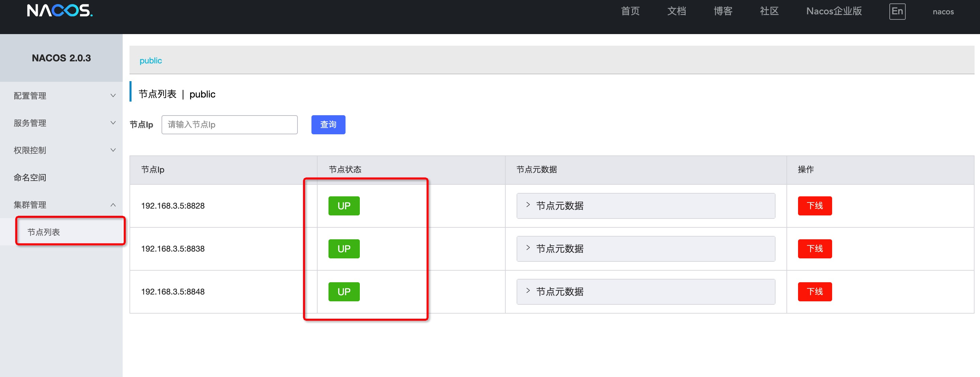Open 文档 in the top navigation

(676, 11)
